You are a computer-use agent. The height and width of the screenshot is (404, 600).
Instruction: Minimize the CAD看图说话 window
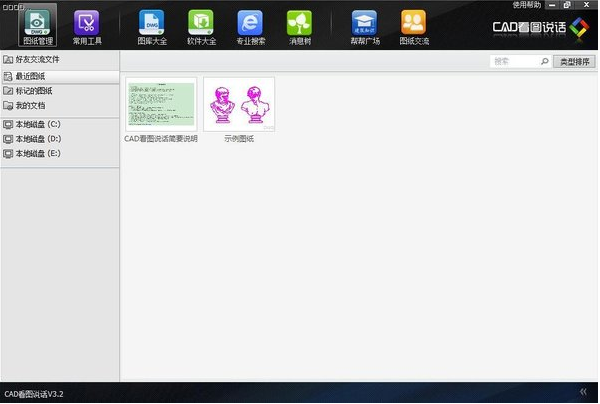552,5
